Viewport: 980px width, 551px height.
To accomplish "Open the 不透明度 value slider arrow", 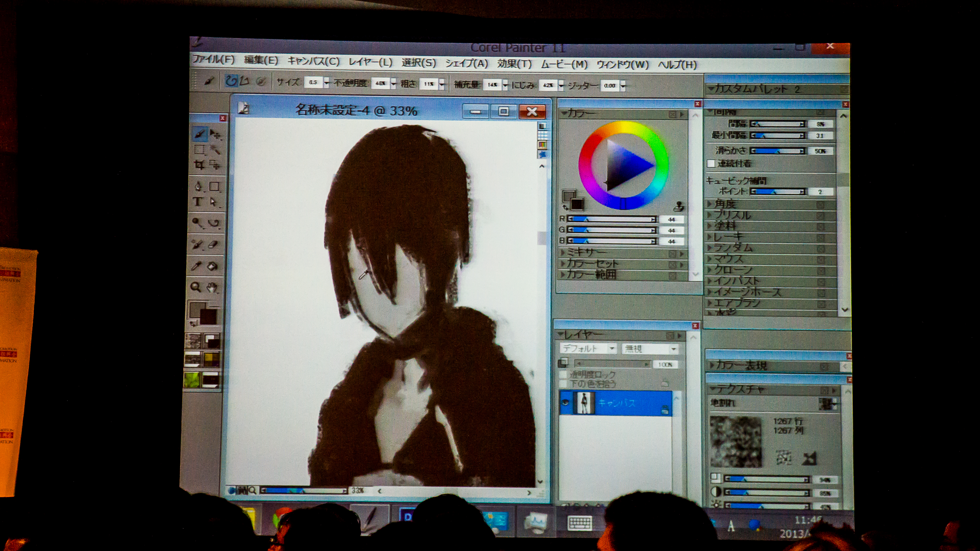I will (x=393, y=83).
